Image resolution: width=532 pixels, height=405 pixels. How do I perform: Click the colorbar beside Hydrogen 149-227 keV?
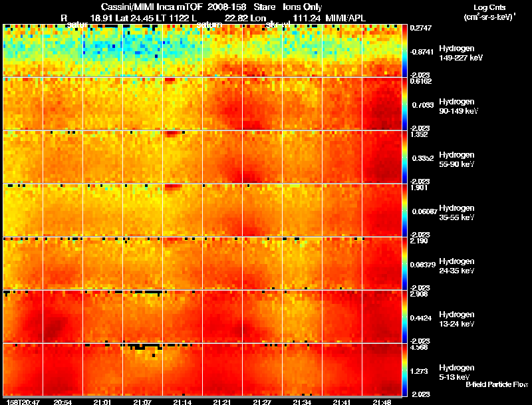coord(404,51)
